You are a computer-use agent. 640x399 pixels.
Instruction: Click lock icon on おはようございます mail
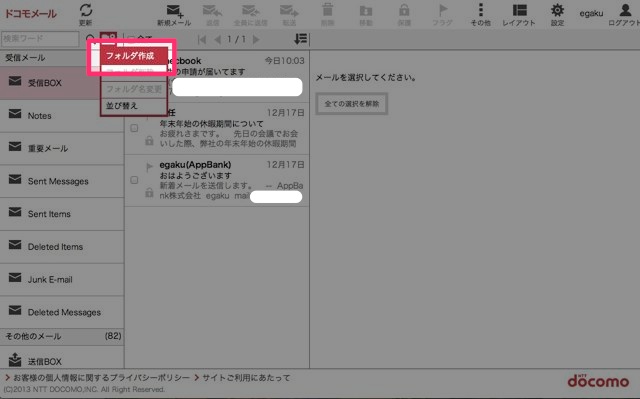(149, 193)
